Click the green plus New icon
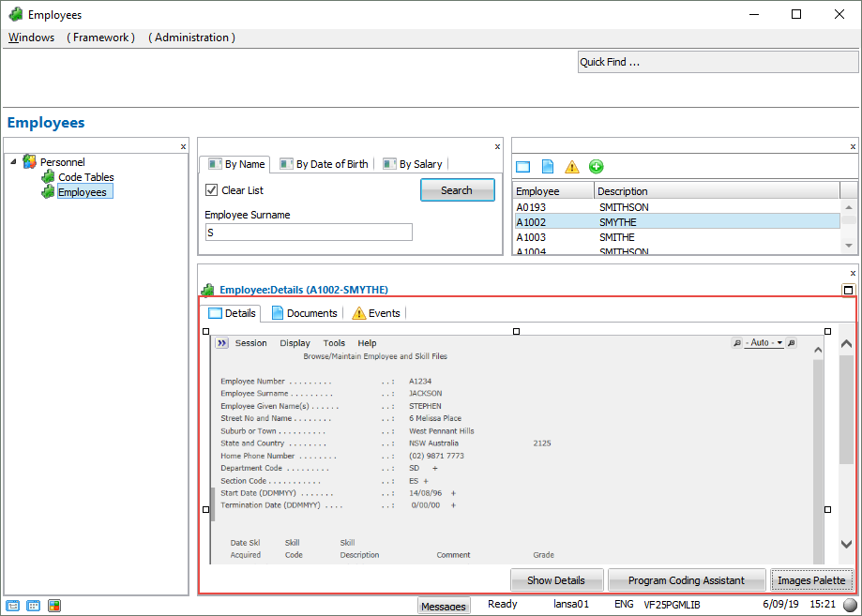The height and width of the screenshot is (616, 862). click(x=597, y=167)
